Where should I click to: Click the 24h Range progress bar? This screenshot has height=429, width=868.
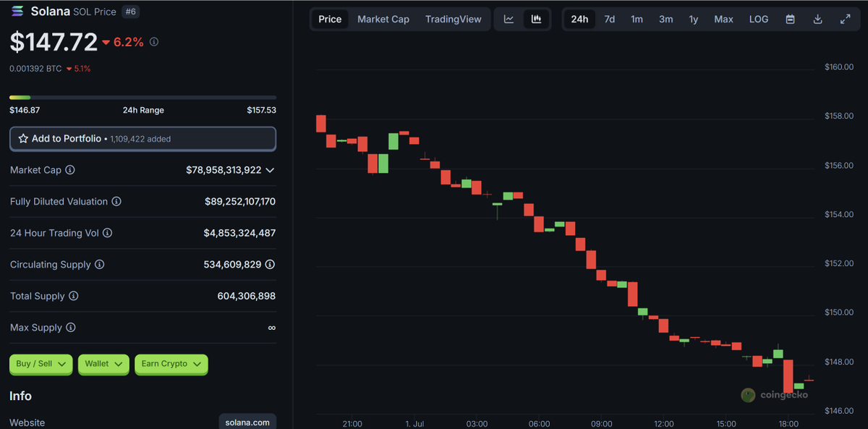point(142,97)
